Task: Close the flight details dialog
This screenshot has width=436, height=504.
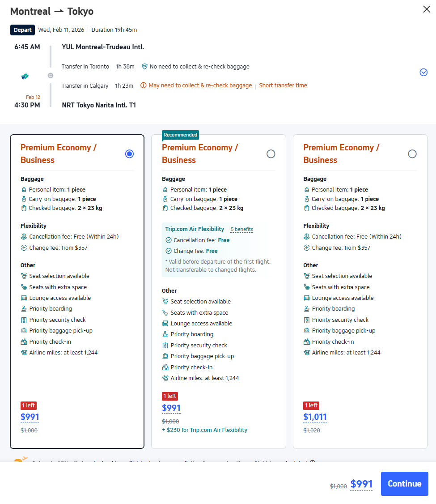Action: tap(427, 9)
